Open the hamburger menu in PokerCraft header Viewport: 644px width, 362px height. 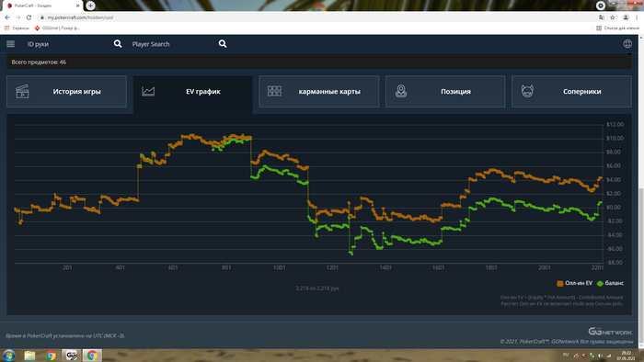coord(11,44)
